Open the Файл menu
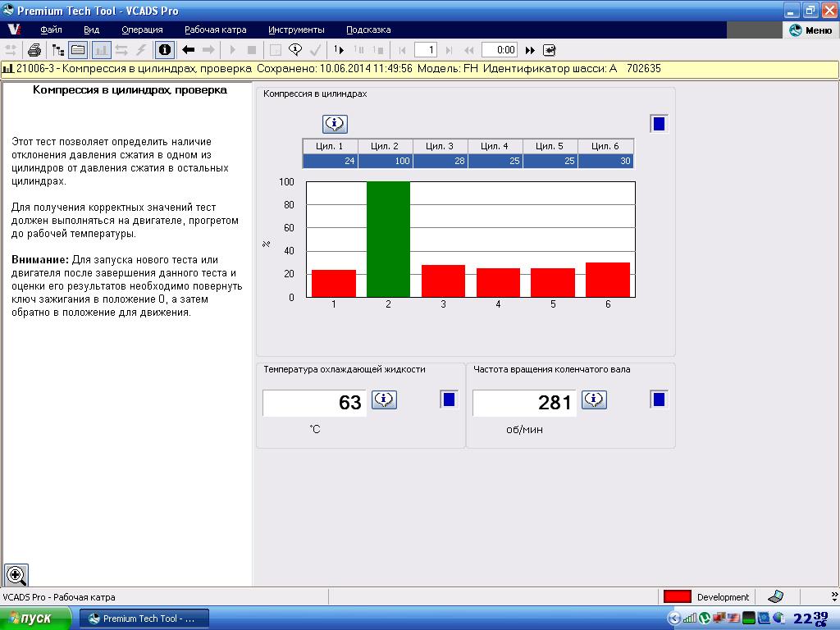 [51, 30]
